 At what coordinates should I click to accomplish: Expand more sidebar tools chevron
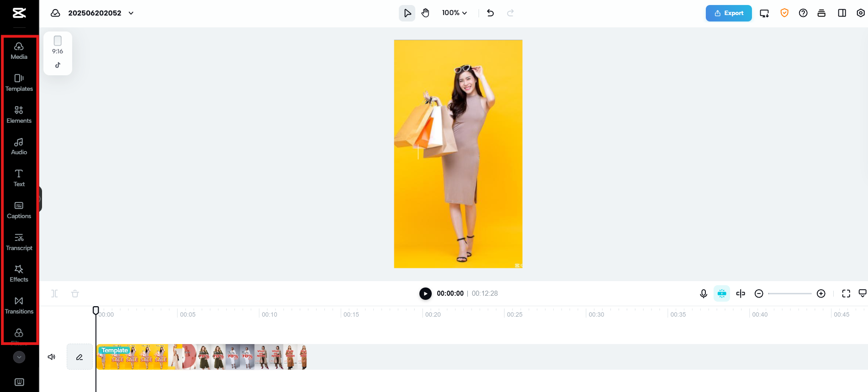click(x=19, y=357)
